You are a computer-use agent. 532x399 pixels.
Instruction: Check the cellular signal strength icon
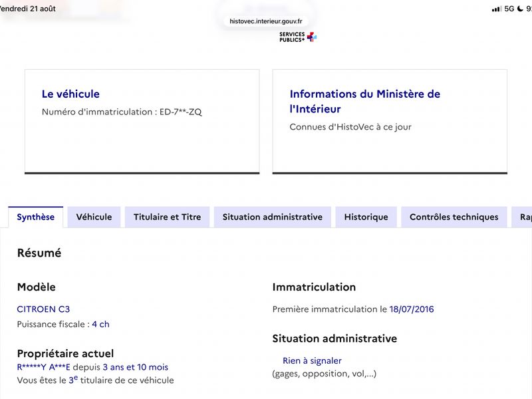coord(496,9)
